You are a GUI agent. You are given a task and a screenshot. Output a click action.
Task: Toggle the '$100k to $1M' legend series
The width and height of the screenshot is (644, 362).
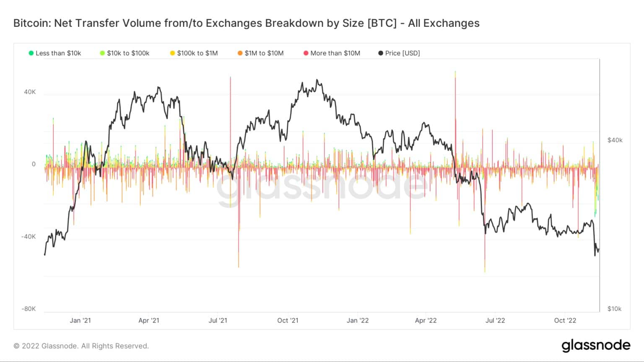pyautogui.click(x=194, y=53)
